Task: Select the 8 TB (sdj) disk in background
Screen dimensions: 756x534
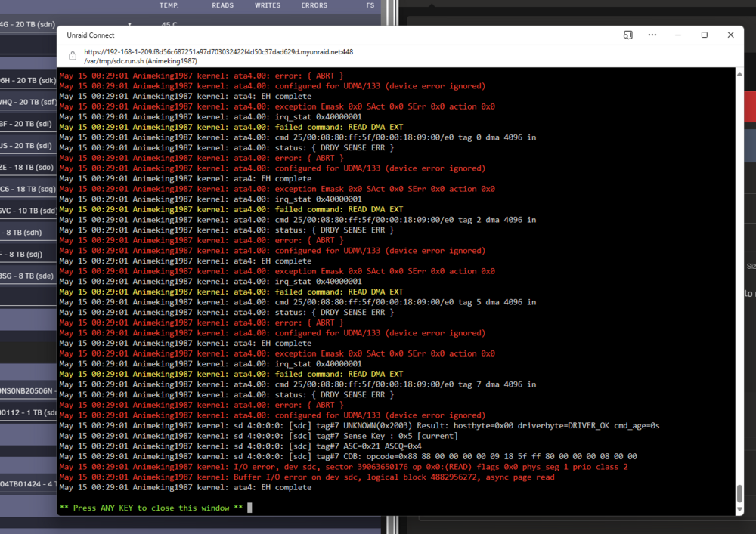Action: point(21,254)
